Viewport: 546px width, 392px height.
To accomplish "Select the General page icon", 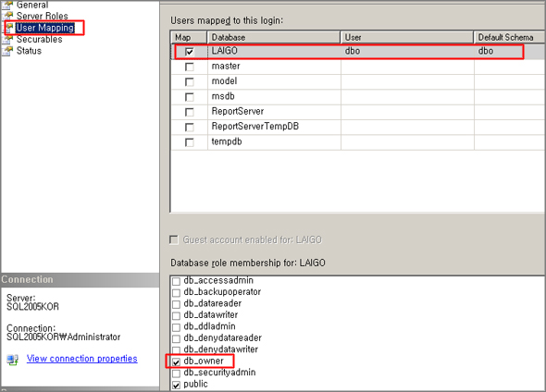I will click(x=8, y=5).
